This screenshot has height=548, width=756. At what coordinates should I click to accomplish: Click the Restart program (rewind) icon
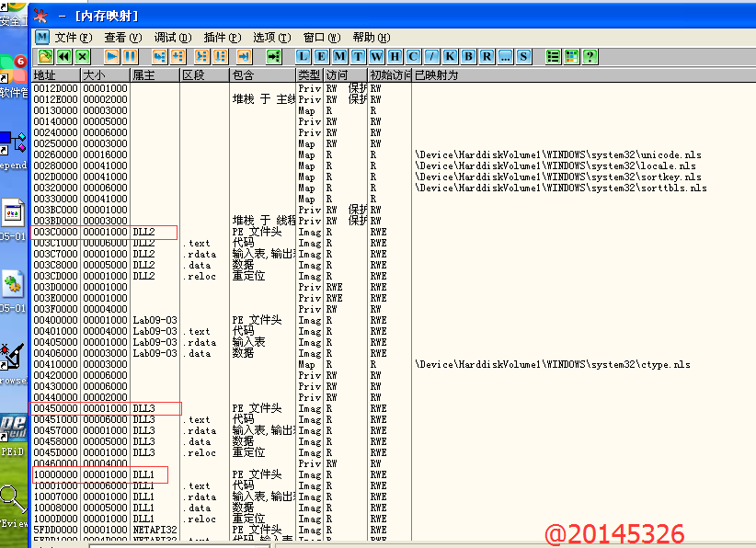point(63,57)
